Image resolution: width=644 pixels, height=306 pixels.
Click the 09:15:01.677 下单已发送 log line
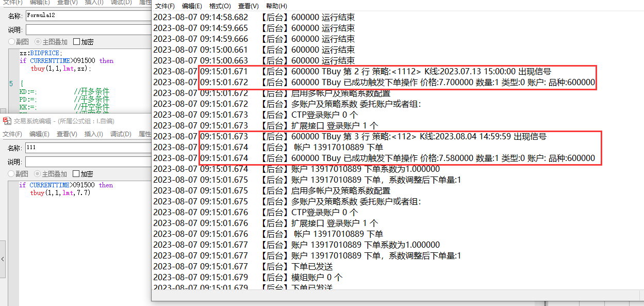pyautogui.click(x=243, y=267)
